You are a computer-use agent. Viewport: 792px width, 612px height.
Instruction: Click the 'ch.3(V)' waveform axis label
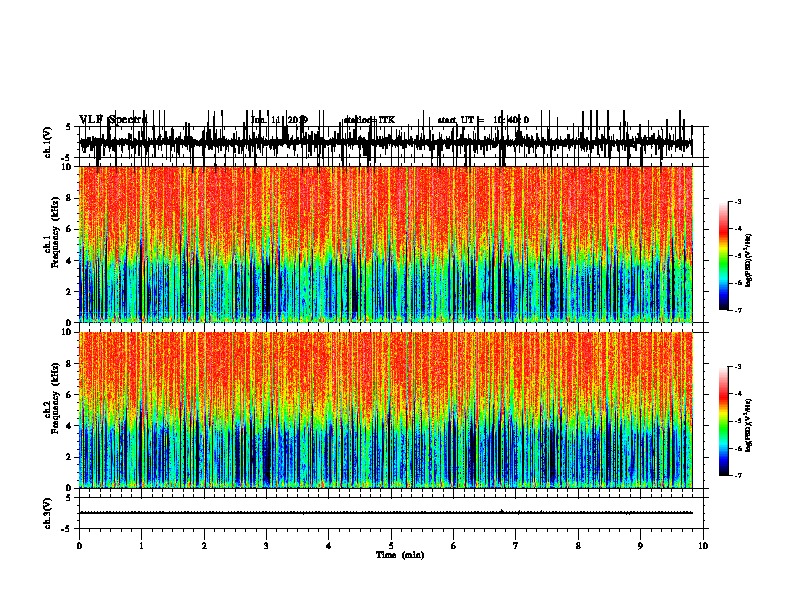(x=48, y=513)
